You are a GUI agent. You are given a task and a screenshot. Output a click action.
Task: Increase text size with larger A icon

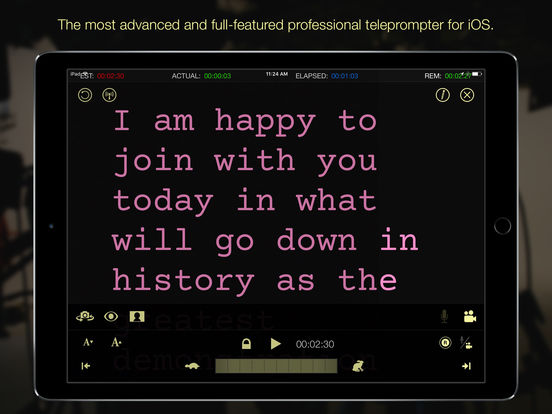point(116,342)
